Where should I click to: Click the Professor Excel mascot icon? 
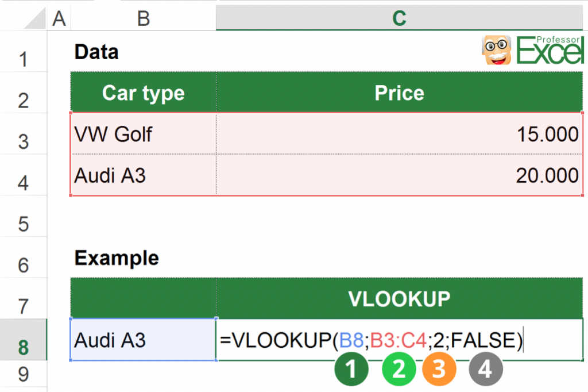pos(496,50)
